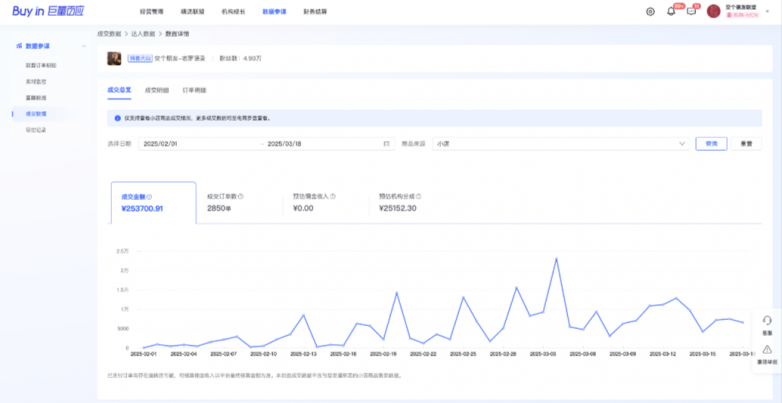Collapse the 数据参谋 sidebar section
This screenshot has width=782, height=403.
coord(83,46)
